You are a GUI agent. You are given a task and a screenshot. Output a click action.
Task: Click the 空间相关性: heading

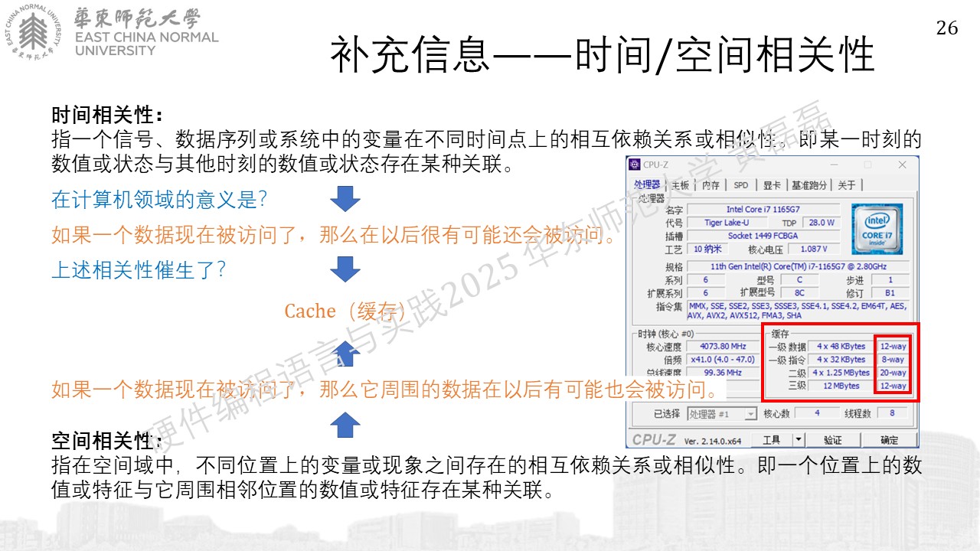107,442
